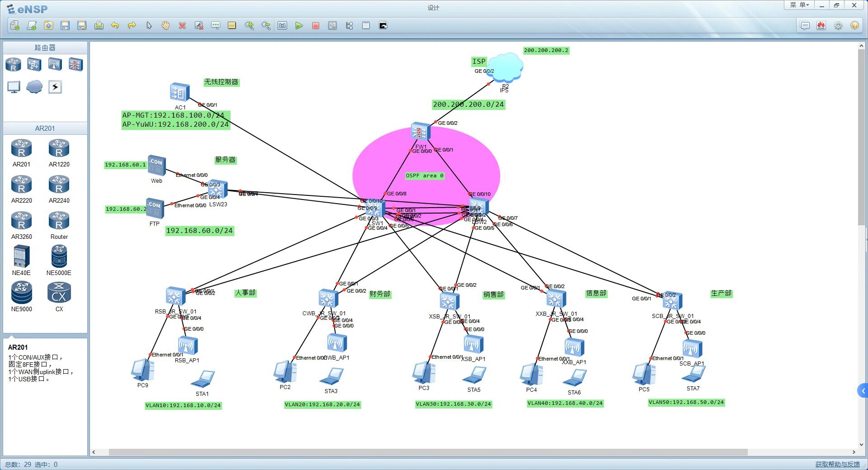Start all devices with the green play button
The image size is (868, 470).
click(299, 26)
